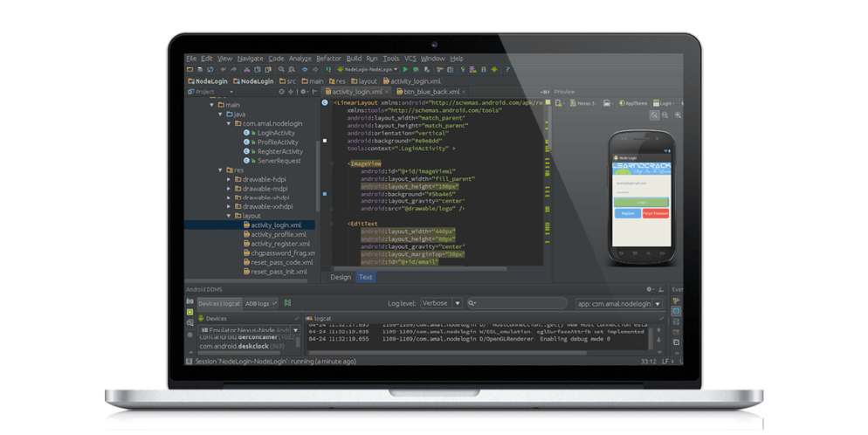Open the Android DDMS settings gear
868x435 pixels.
point(649,289)
